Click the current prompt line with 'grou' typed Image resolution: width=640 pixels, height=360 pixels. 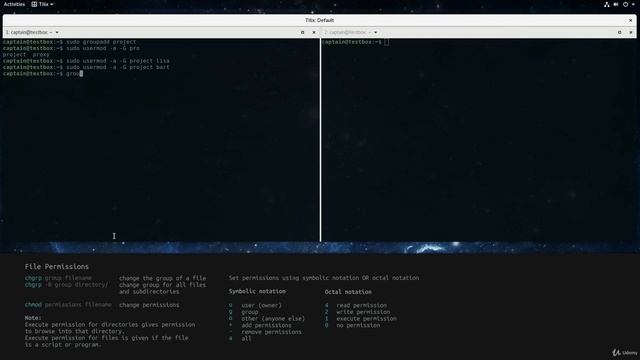click(43, 73)
